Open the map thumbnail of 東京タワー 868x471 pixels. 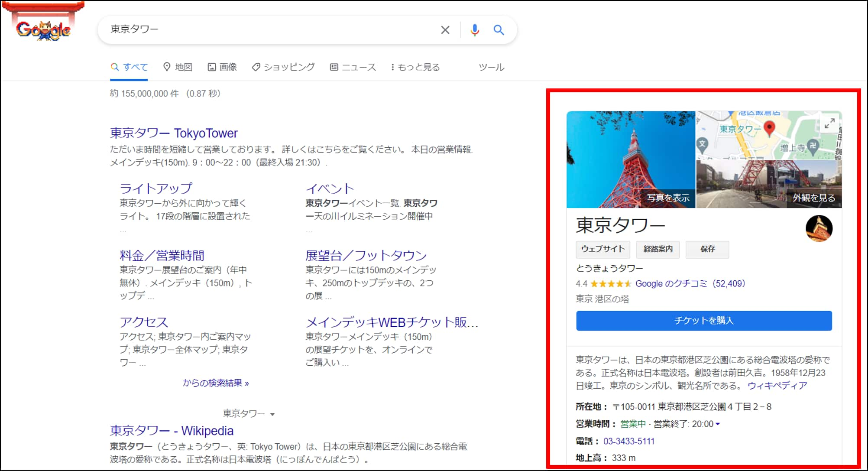pos(769,135)
